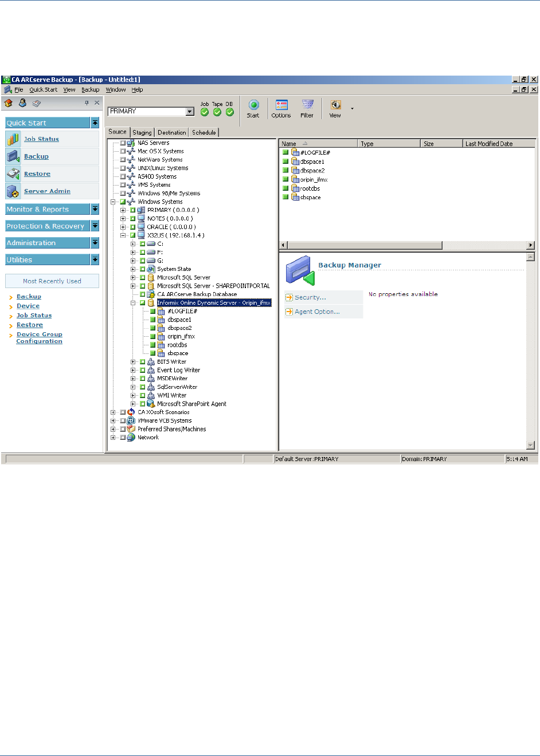
Task: Toggle the Microsoft SQL Server selection box
Action: 142,278
